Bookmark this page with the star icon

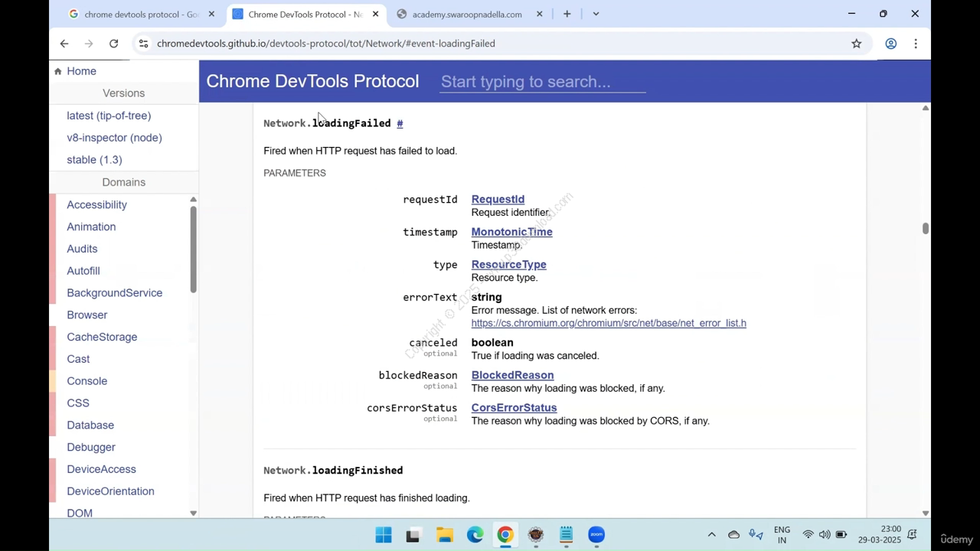pyautogui.click(x=857, y=44)
